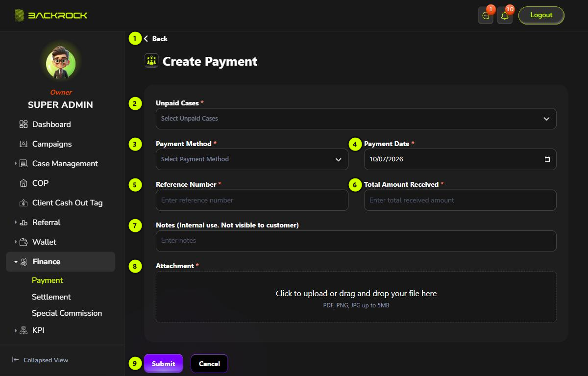Click 'PDF, PNG, JPG up to 5MB' text

[356, 305]
